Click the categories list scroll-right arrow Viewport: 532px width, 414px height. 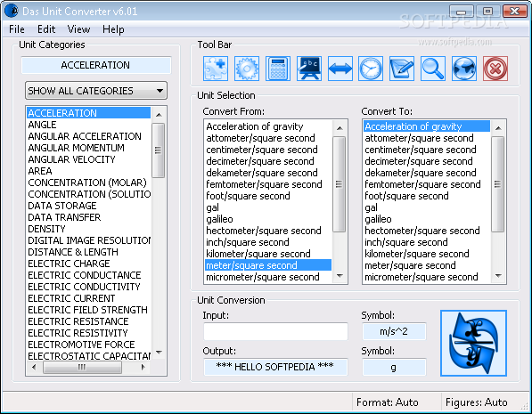143,367
